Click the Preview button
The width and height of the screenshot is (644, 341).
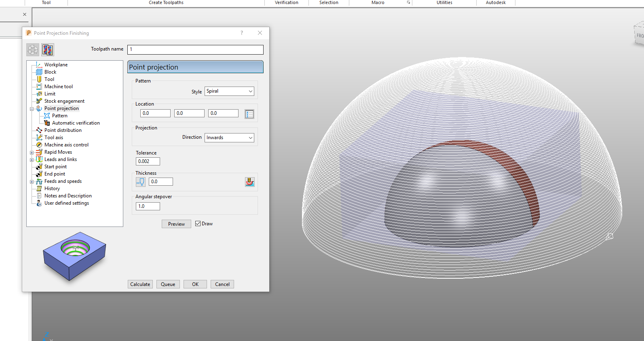[176, 224]
